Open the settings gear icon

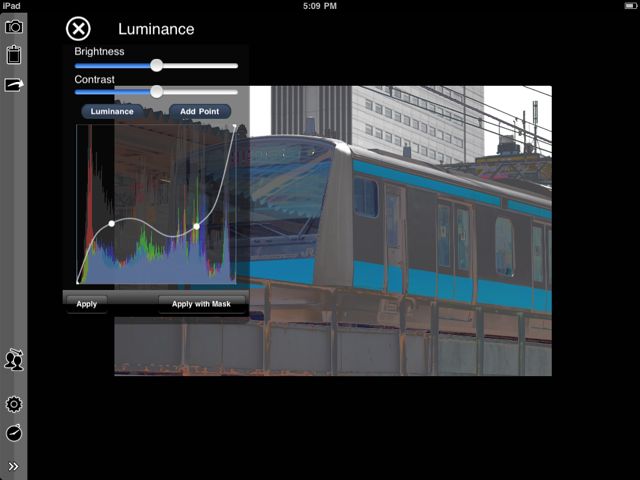pos(14,404)
